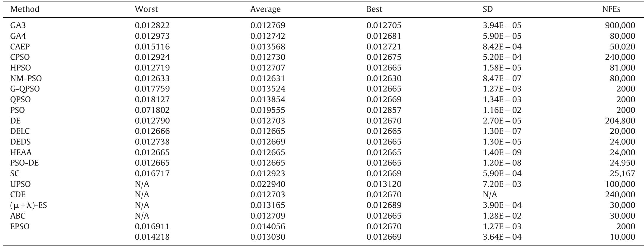This screenshot has width=644, height=247.
Task: Select the GA3 method row label
Action: click(18, 25)
